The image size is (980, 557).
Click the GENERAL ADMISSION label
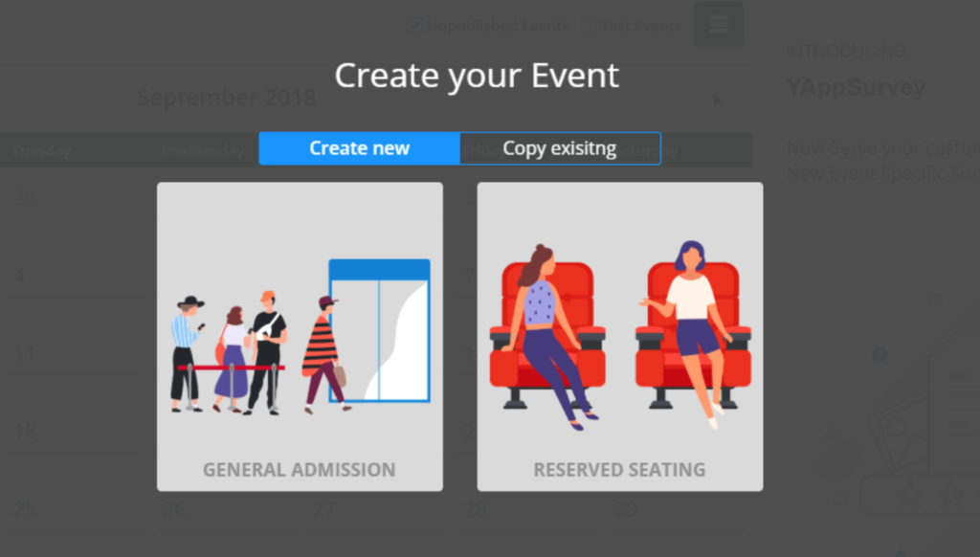tap(299, 469)
